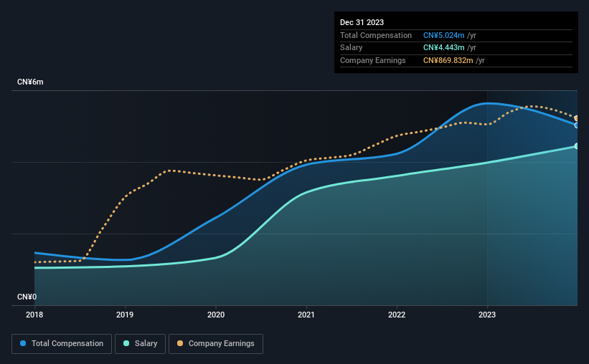Select the 2019 x-axis label
The image size is (589, 364).
point(125,315)
